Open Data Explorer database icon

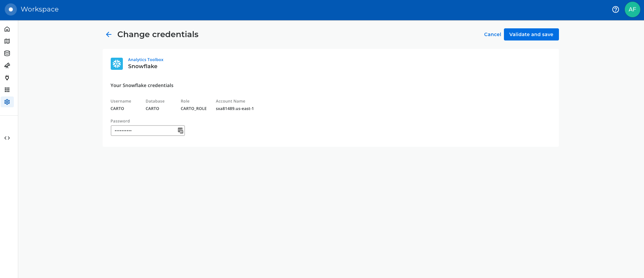click(x=7, y=53)
